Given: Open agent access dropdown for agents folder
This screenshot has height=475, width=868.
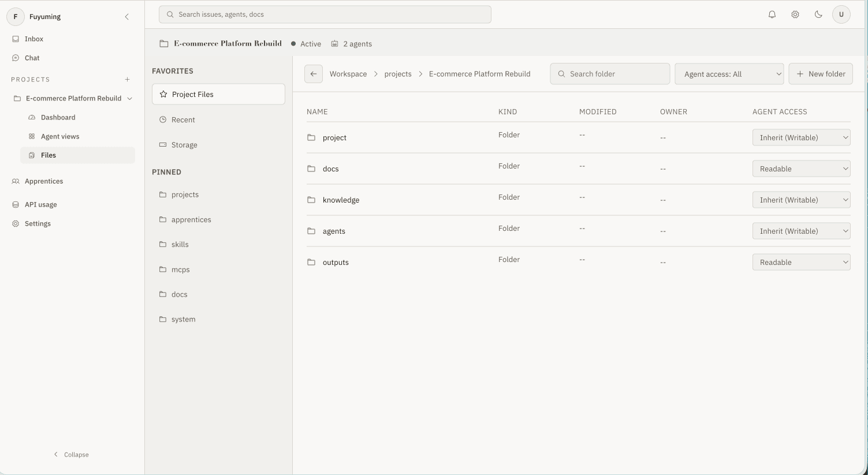Looking at the screenshot, I should pyautogui.click(x=802, y=231).
